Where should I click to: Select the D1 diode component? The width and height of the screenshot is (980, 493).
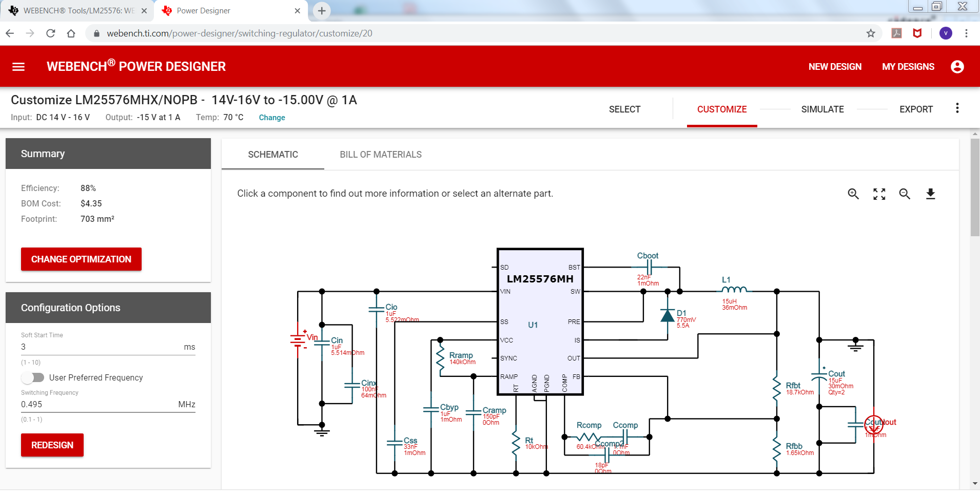tap(668, 315)
